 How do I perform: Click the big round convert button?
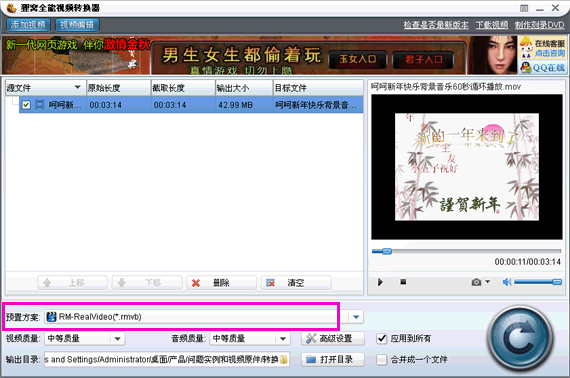pyautogui.click(x=521, y=338)
